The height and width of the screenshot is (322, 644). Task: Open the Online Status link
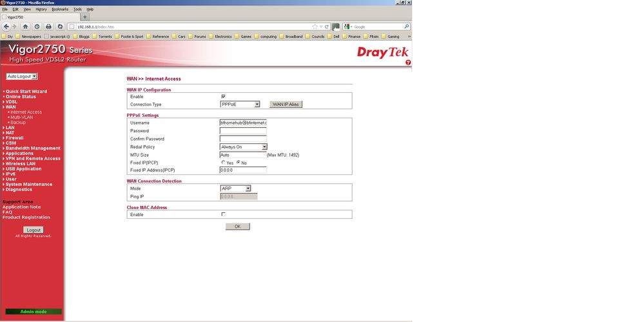(x=21, y=97)
